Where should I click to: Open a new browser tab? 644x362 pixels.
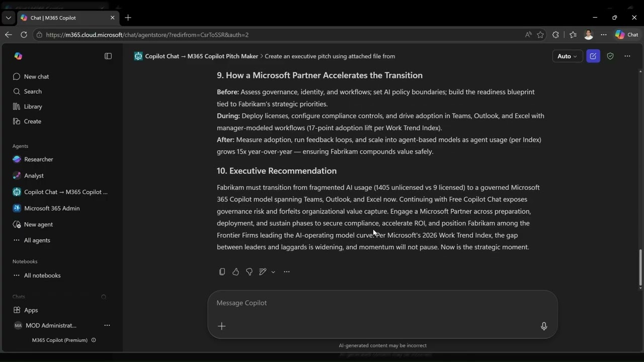tap(128, 18)
